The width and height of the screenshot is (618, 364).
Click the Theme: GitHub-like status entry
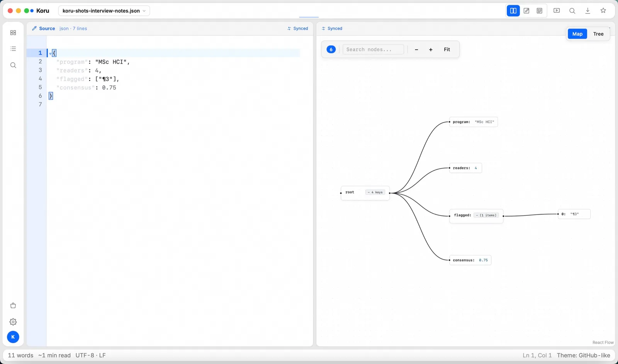584,356
